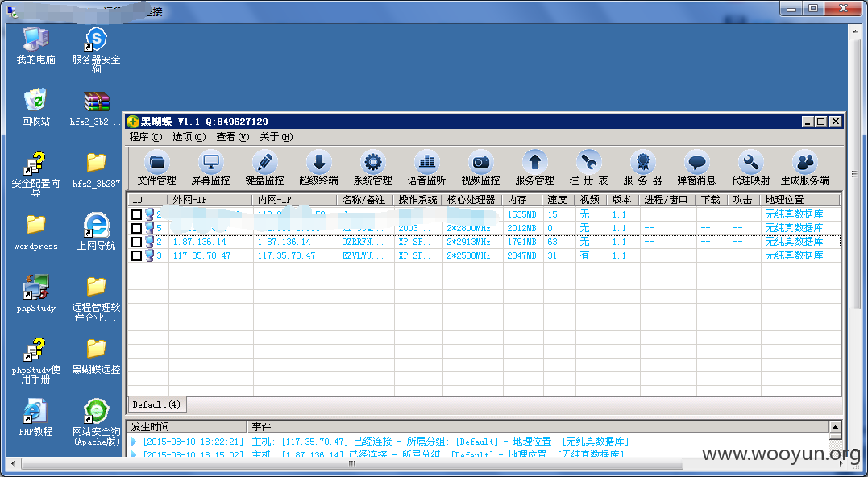This screenshot has height=477, width=868.
Task: Click the 2*2913MHz processor cell
Action: 468,242
